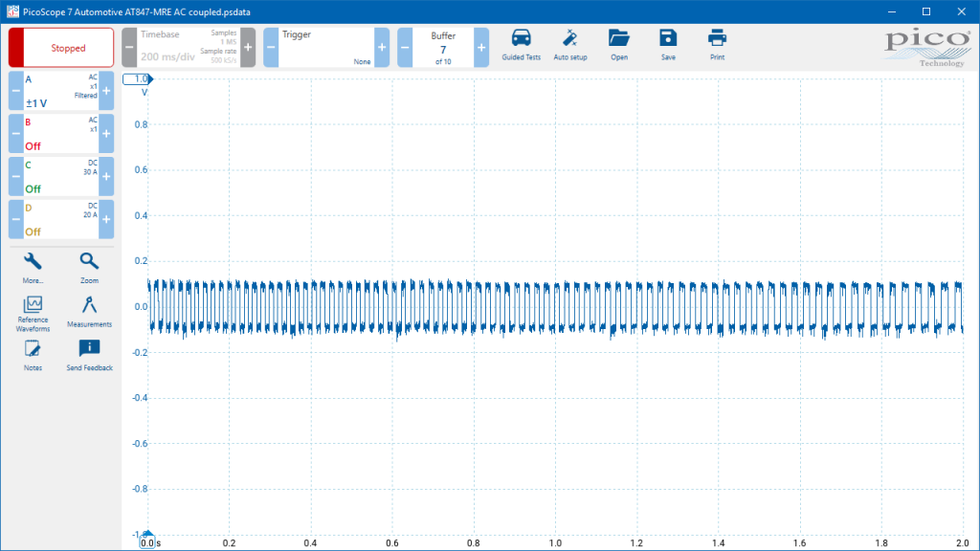Image resolution: width=980 pixels, height=551 pixels.
Task: Run Auto setup wand tool
Action: pyautogui.click(x=570, y=46)
